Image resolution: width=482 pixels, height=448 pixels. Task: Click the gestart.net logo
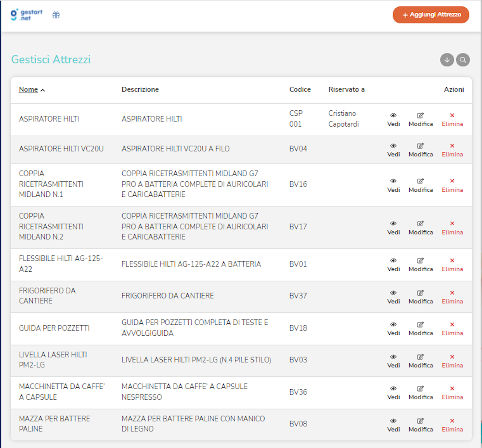point(26,15)
